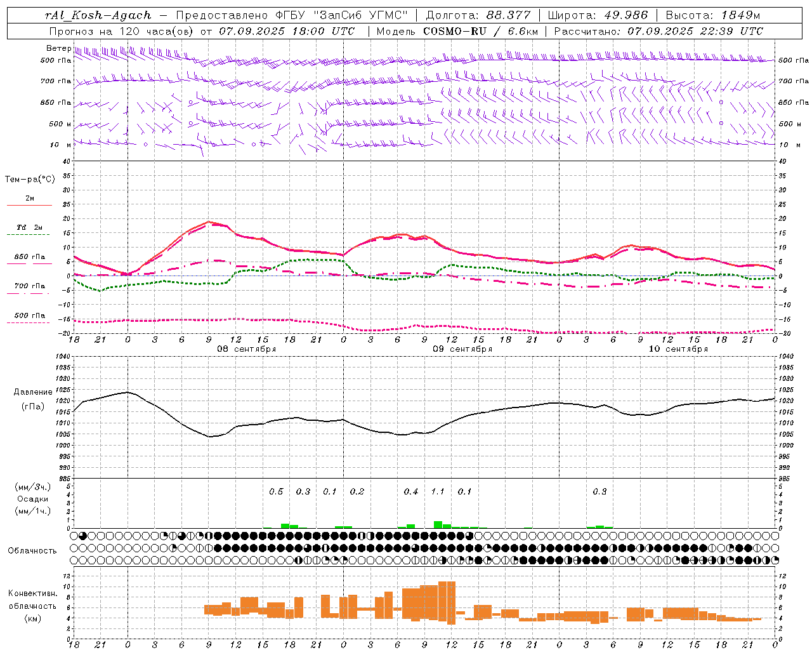Click the 10 сентября date label
This screenshot has width=812, height=650.
point(678,349)
